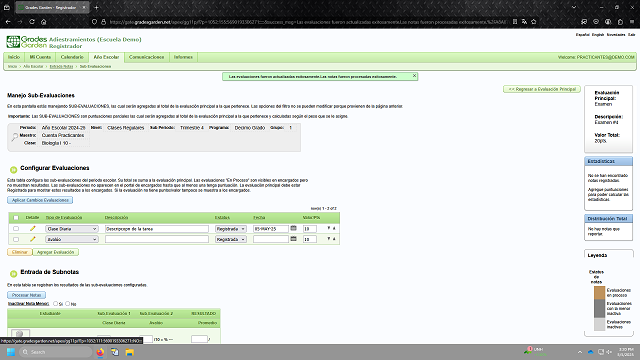The image size is (640, 360).
Task: Open the Informes menu tab
Action: click(x=183, y=57)
